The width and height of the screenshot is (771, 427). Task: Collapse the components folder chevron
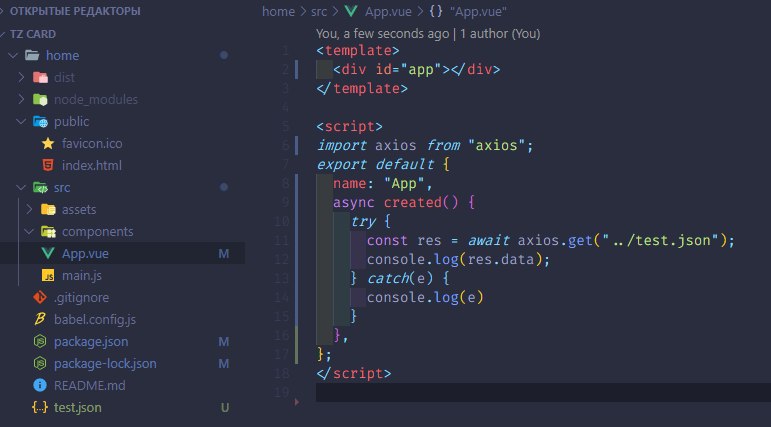pyautogui.click(x=29, y=232)
